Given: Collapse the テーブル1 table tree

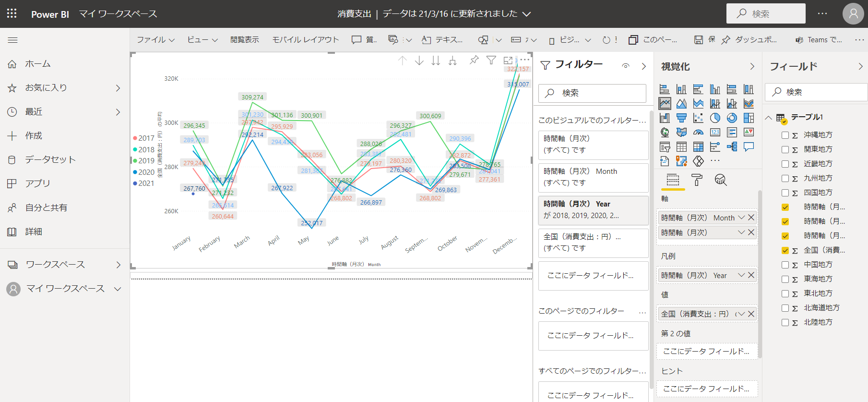Looking at the screenshot, I should [769, 117].
